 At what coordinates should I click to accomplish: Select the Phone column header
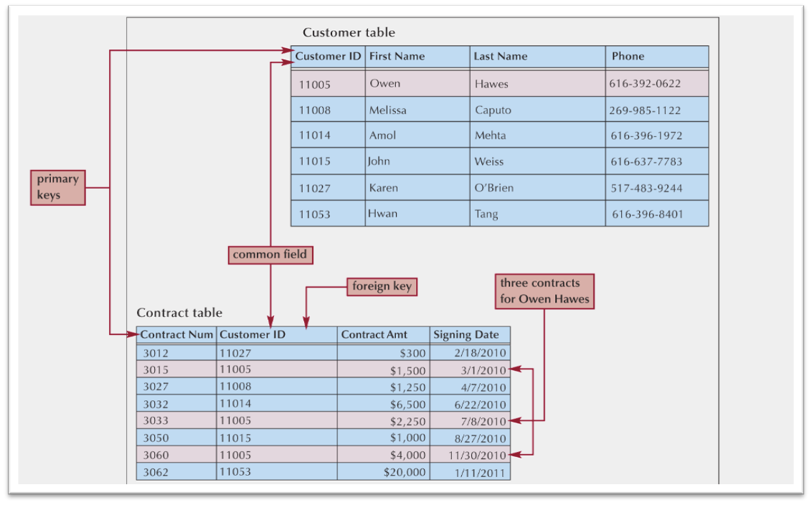point(656,57)
